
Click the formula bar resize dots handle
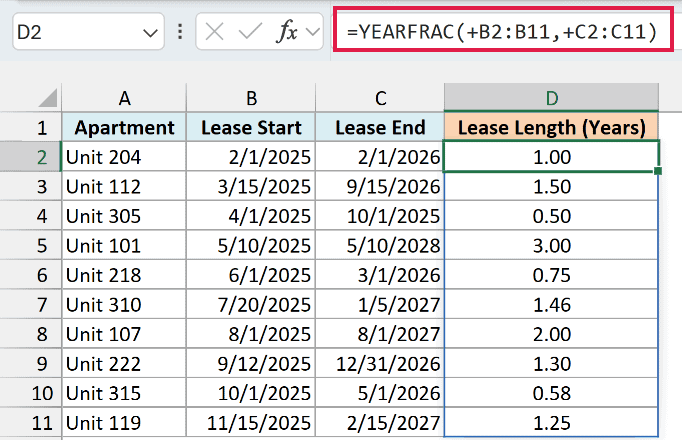point(180,32)
